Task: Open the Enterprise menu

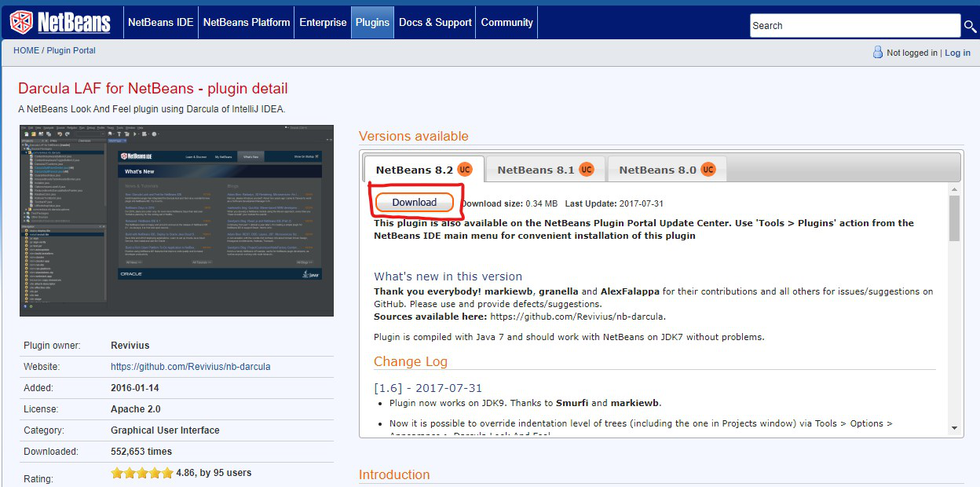Action: pos(323,22)
